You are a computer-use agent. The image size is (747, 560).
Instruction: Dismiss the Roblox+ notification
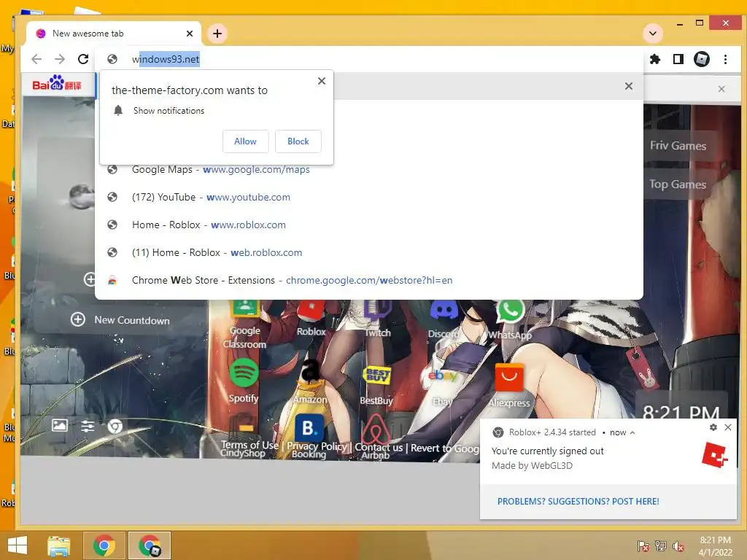tap(728, 427)
